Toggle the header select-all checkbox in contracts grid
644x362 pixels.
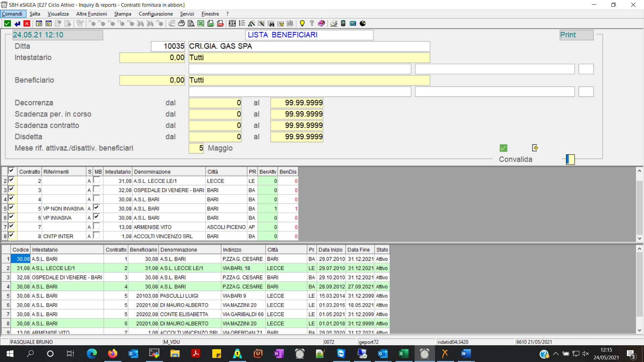[11, 171]
